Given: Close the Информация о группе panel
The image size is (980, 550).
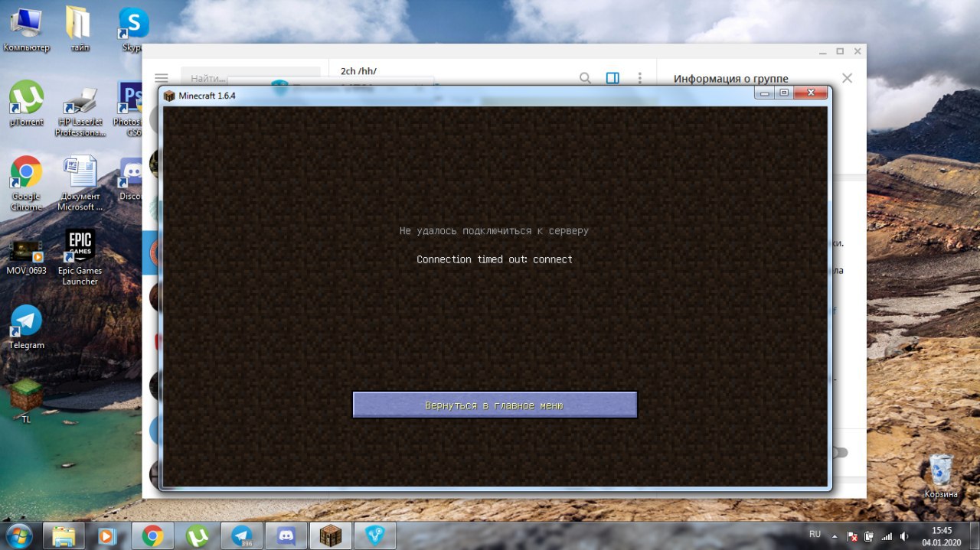Looking at the screenshot, I should [x=847, y=78].
